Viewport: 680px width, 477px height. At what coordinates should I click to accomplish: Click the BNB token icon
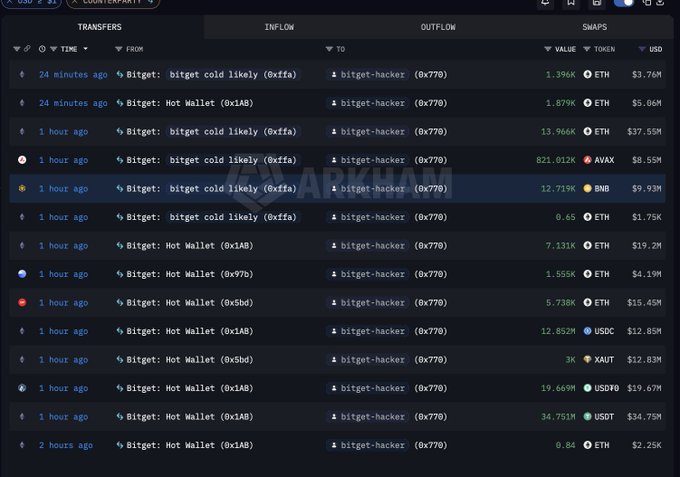[x=588, y=189]
